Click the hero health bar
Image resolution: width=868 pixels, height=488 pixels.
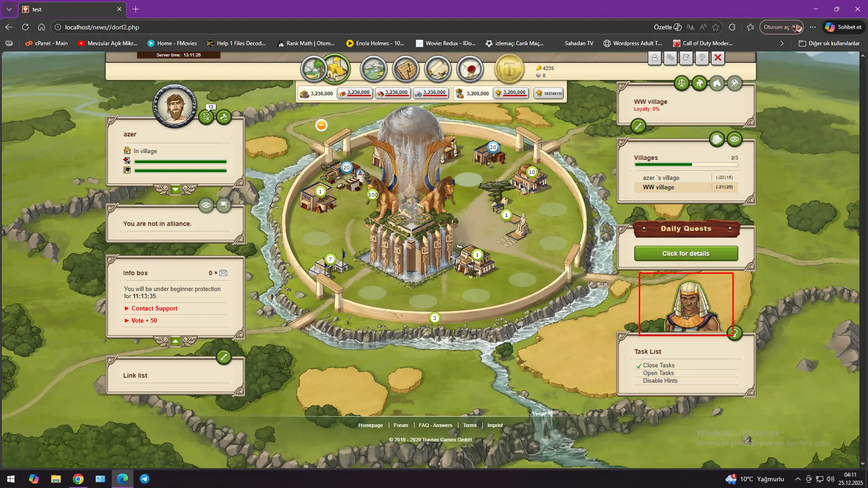pyautogui.click(x=180, y=161)
